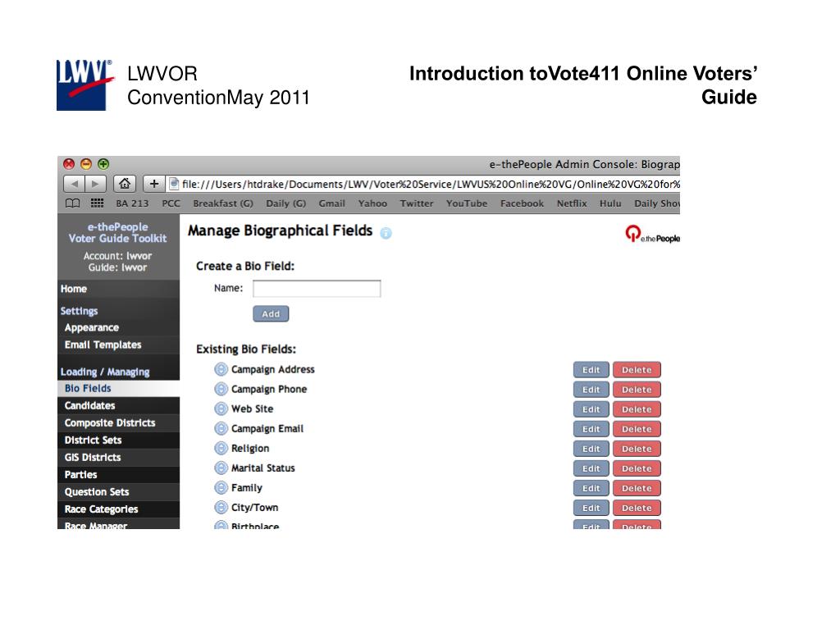This screenshot has width=840, height=630.
Task: Open the PCC bookmark
Action: point(171,203)
